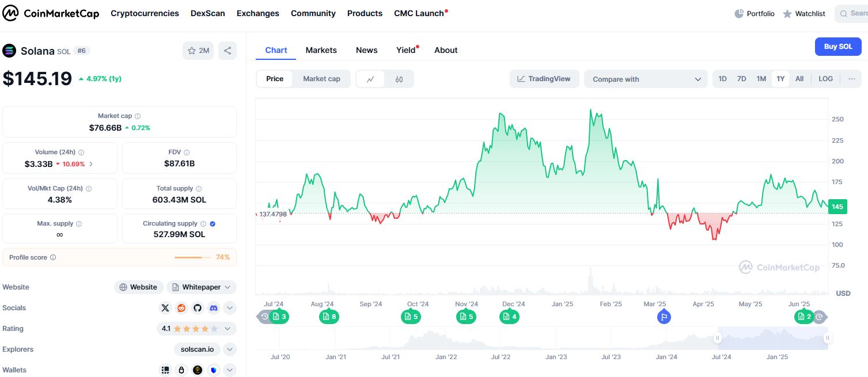Viewport: 868px width, 377px height.
Task: Open Solana's Reddit social link
Action: [x=181, y=308]
